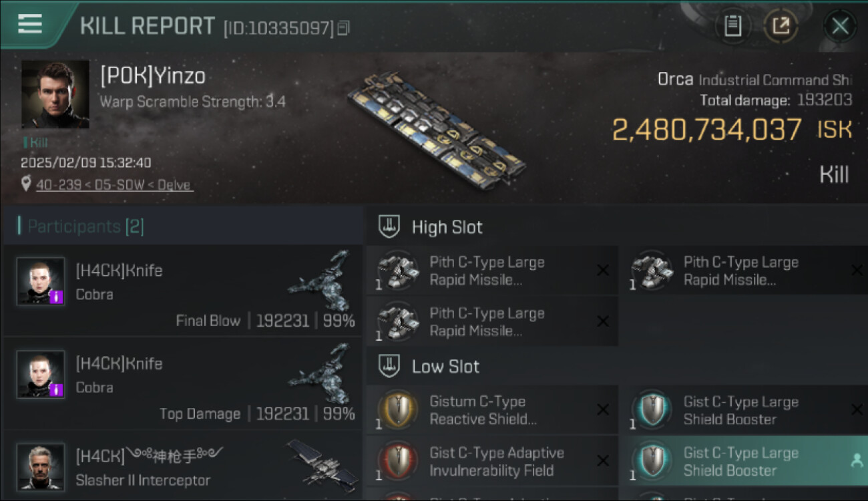The image size is (868, 501).
Task: Select Gist C-Type Adaptive Invulnerability Field icon
Action: (398, 461)
